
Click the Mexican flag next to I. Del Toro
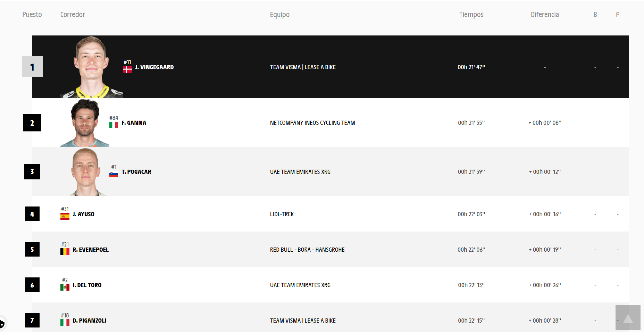point(65,287)
